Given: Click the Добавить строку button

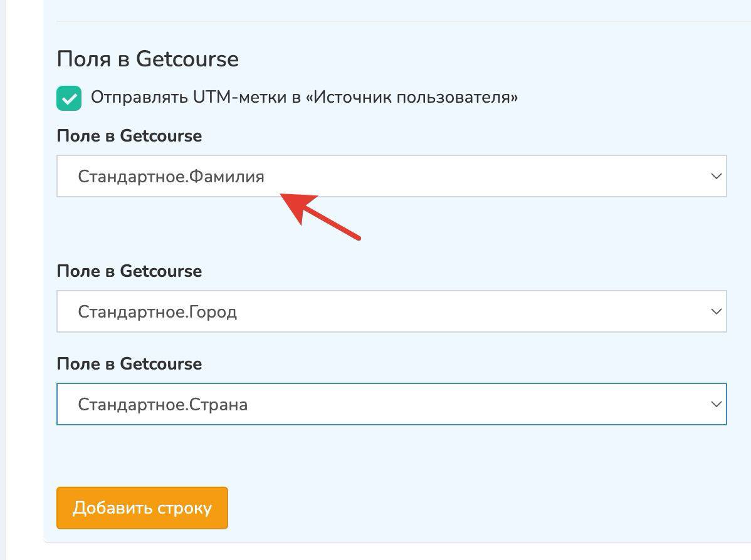Looking at the screenshot, I should (142, 508).
